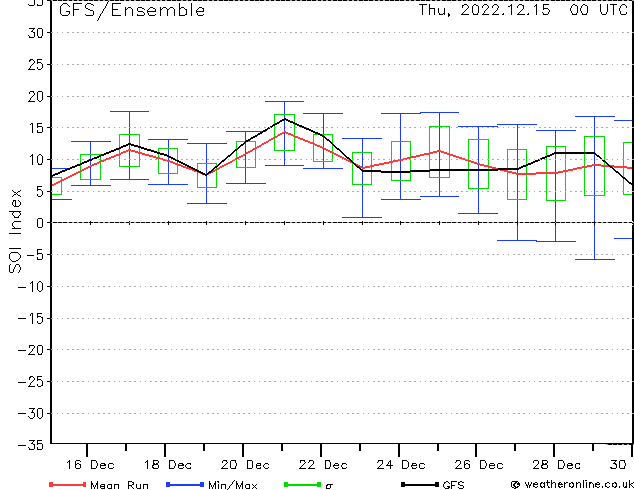Click the 'Thu, 2022.12.15 00 UTC' date stamp
Image resolution: width=634 pixels, height=490 pixels.
pos(523,10)
